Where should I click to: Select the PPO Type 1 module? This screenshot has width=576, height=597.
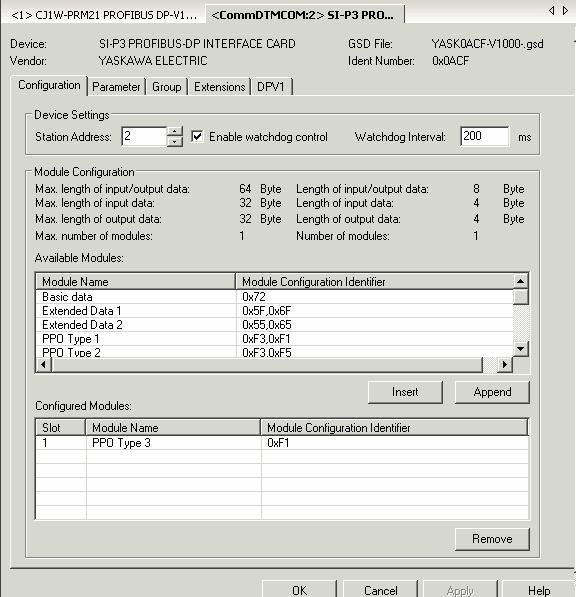click(274, 339)
